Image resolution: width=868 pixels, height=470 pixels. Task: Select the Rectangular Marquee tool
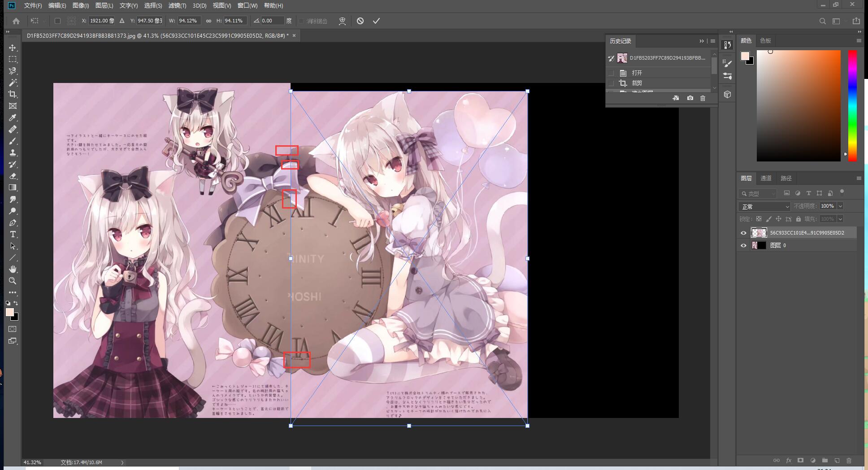pos(13,59)
